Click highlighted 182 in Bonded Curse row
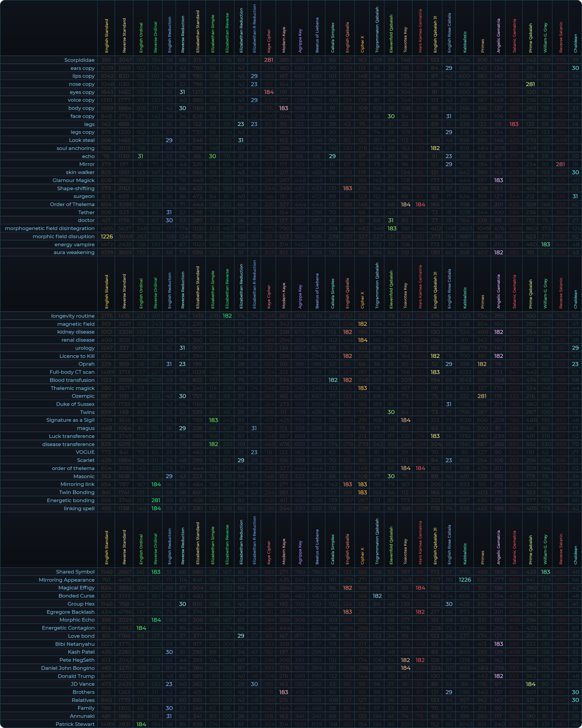This screenshot has height=728, width=582. (377, 596)
